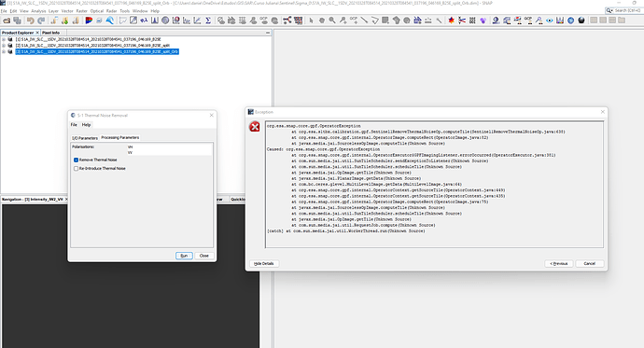Image resolution: width=644 pixels, height=348 pixels.
Task: Click the red error icon in Exception dialog
Action: 255,126
